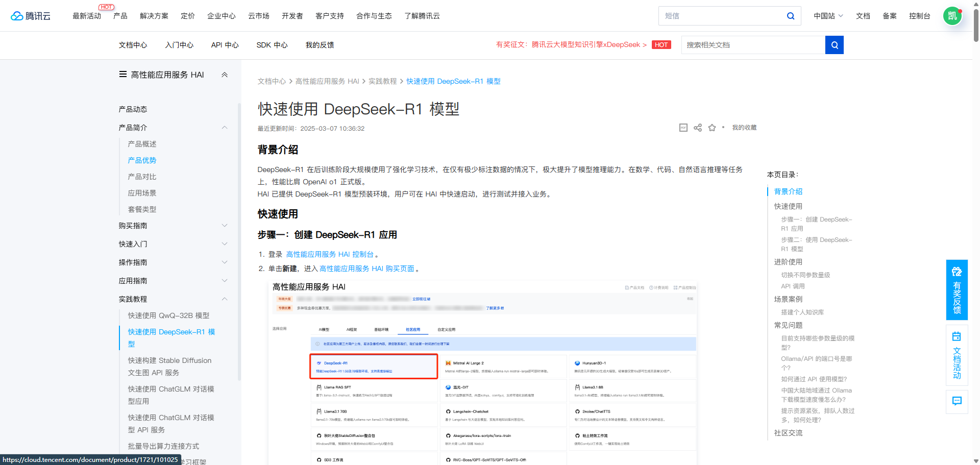The width and height of the screenshot is (980, 465).
Task: Collapse the 高性能应用服务 HAI sidebar header
Action: (x=225, y=75)
